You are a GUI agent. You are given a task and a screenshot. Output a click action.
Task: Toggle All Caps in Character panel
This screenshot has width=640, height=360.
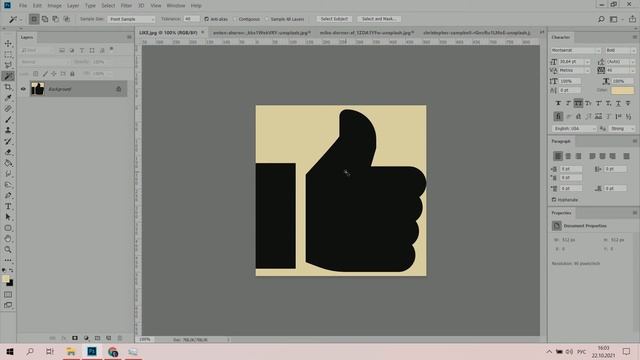pyautogui.click(x=578, y=103)
